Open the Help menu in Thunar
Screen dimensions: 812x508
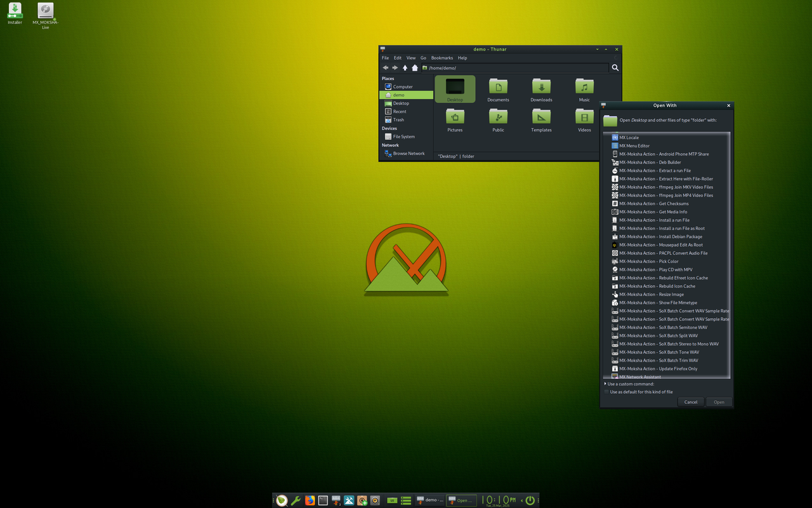click(462, 58)
